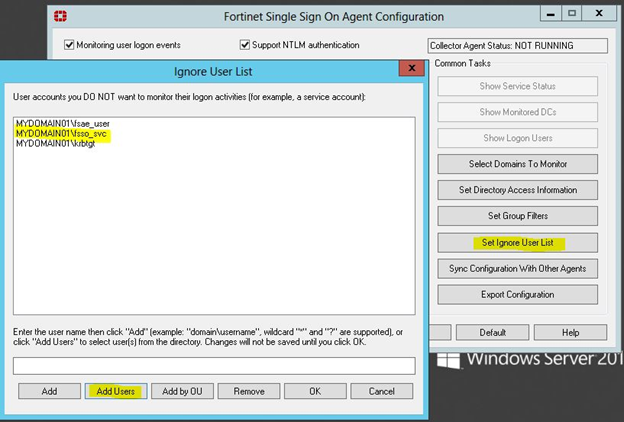
Task: Click Set Ignore User List button
Action: (517, 242)
